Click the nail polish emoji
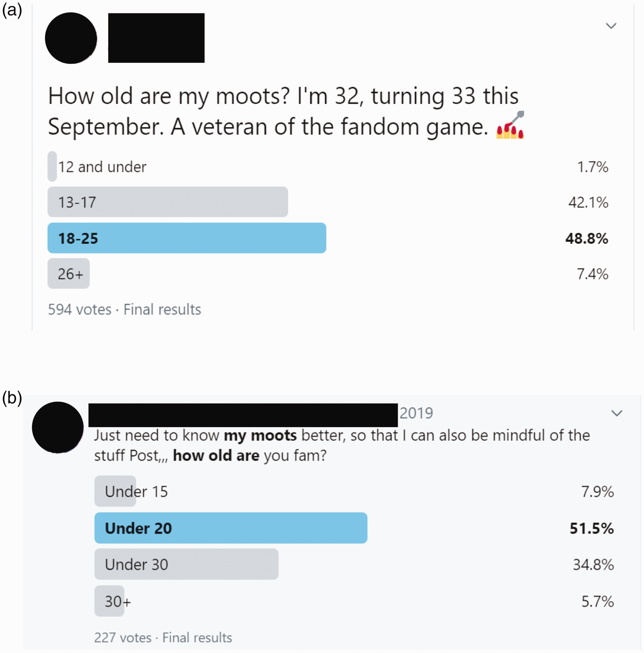Viewport: 644px width, 653px height. coord(510,125)
